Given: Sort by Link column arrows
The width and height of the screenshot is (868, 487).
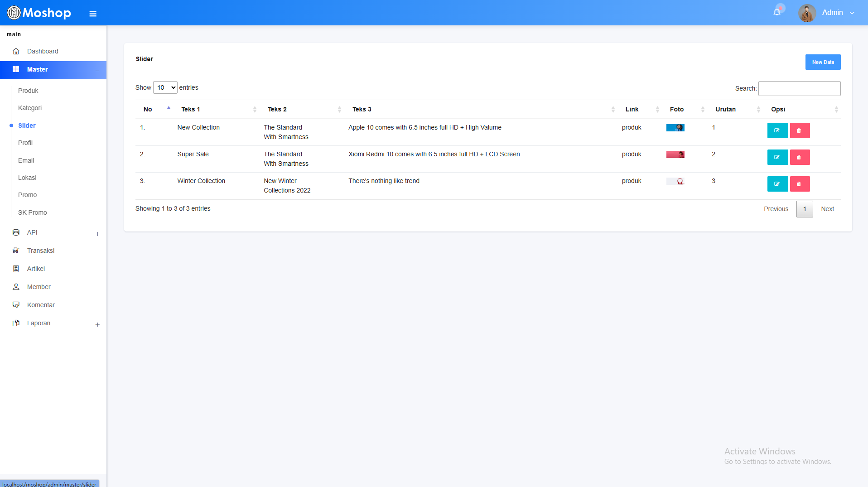Looking at the screenshot, I should pyautogui.click(x=657, y=109).
